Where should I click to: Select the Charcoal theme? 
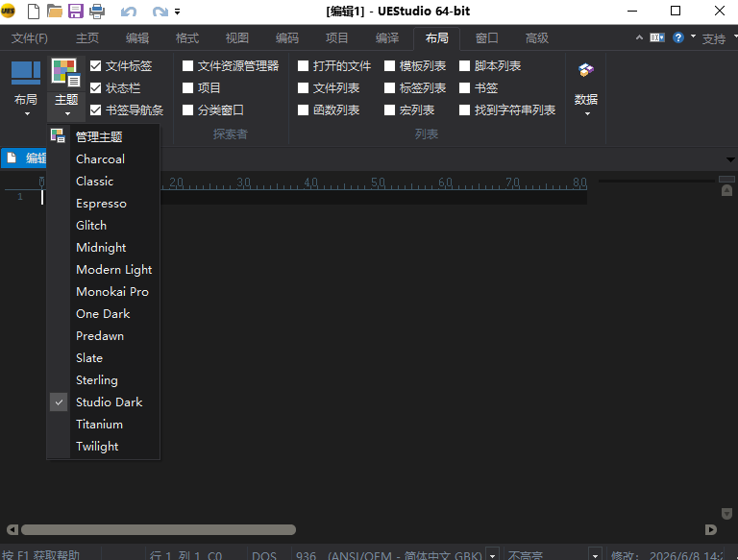click(x=104, y=159)
